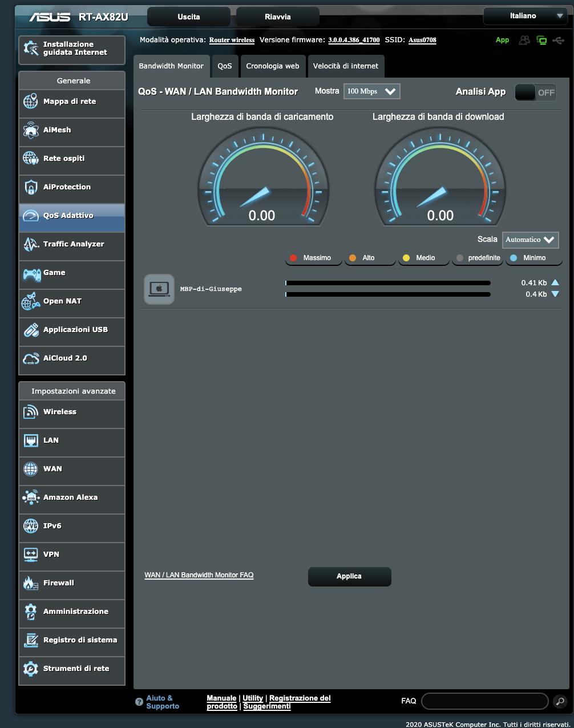Click the FAQ search input field

click(x=485, y=701)
